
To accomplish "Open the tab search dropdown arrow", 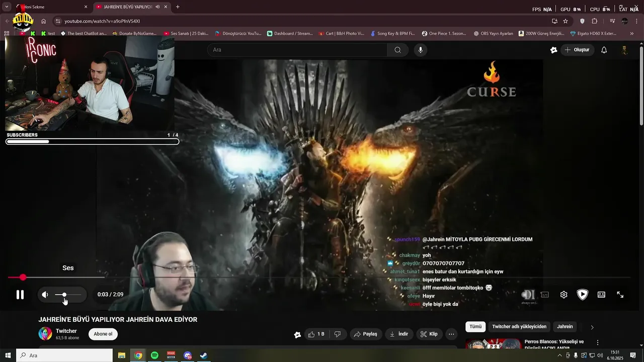I will [x=7, y=7].
